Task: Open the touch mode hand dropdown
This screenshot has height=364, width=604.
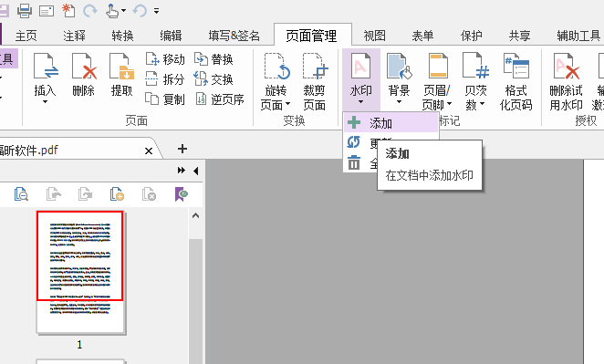Action: 124,10
